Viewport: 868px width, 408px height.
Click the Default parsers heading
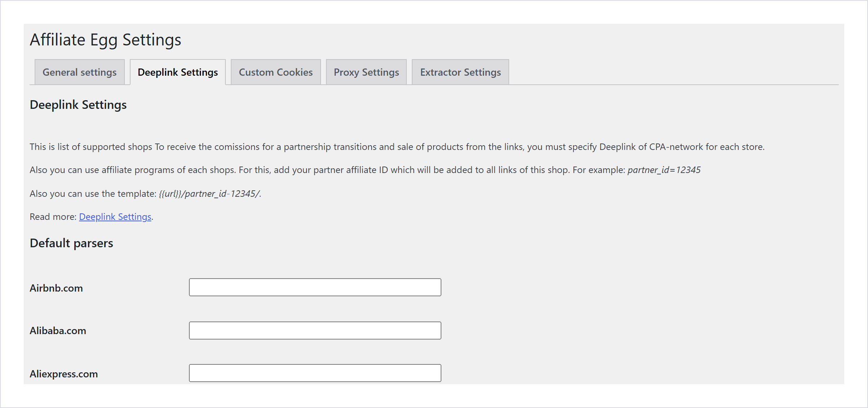[71, 243]
